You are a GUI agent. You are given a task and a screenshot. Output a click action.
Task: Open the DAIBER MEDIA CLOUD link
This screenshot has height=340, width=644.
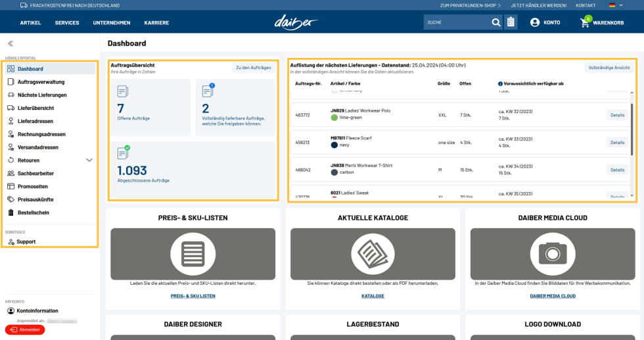553,296
